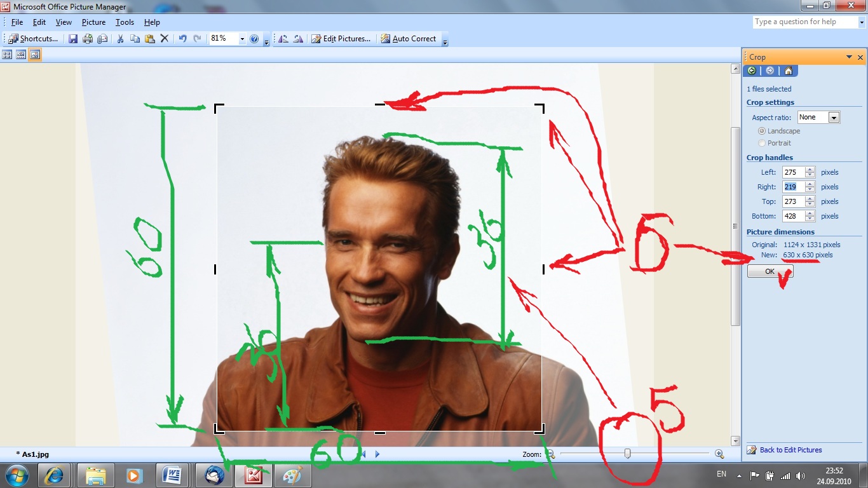
Task: Click the Save floppy disk icon
Action: [x=73, y=39]
